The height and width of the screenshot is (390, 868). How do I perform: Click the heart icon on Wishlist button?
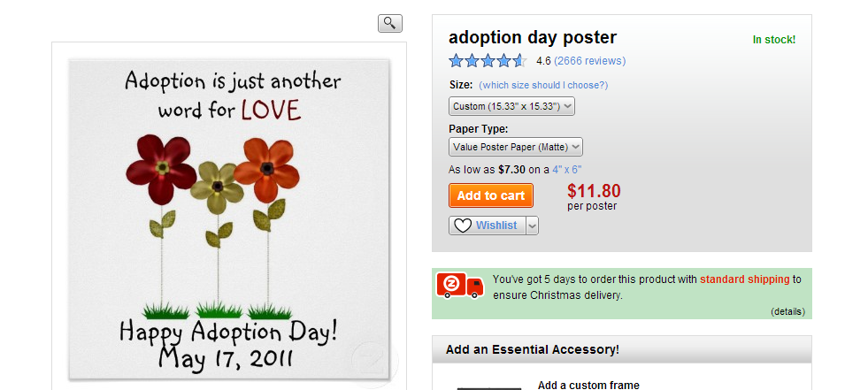tap(463, 226)
